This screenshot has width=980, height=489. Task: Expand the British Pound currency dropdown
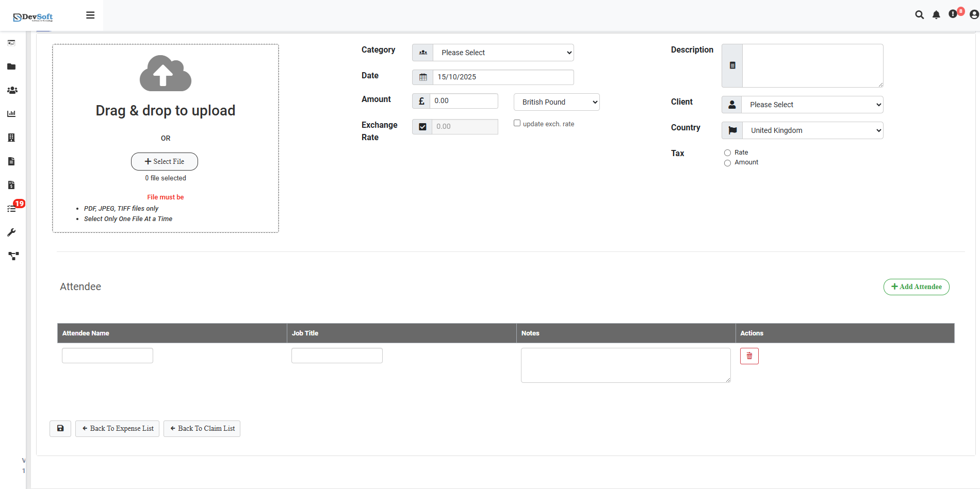pyautogui.click(x=557, y=102)
